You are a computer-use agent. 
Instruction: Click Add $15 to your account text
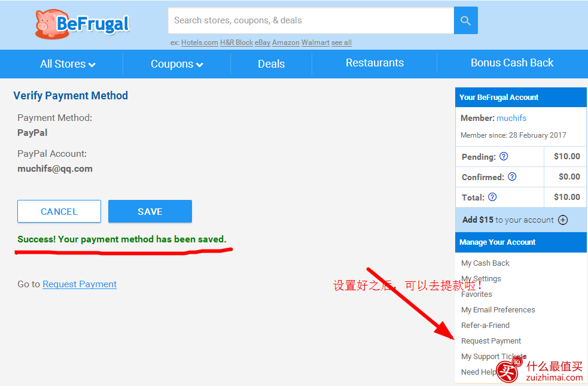pos(508,220)
